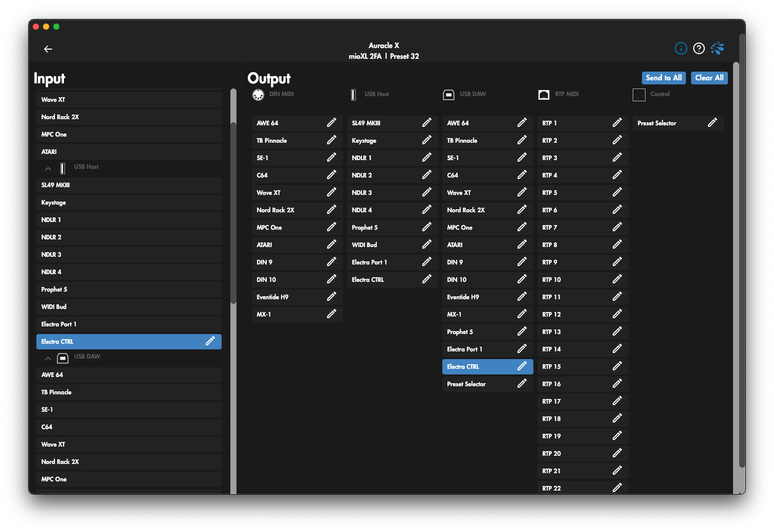
Task: Click the iConnectivity logo icon
Action: click(x=717, y=49)
